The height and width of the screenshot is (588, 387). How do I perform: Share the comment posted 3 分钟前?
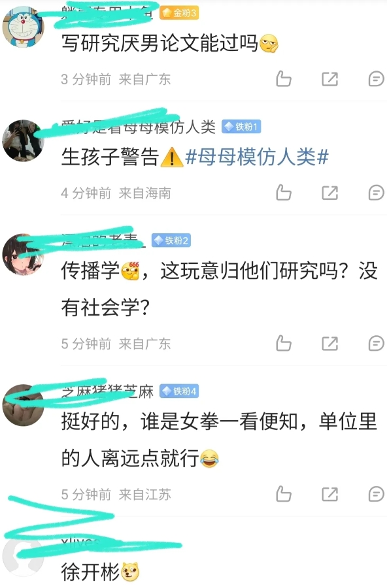point(330,79)
